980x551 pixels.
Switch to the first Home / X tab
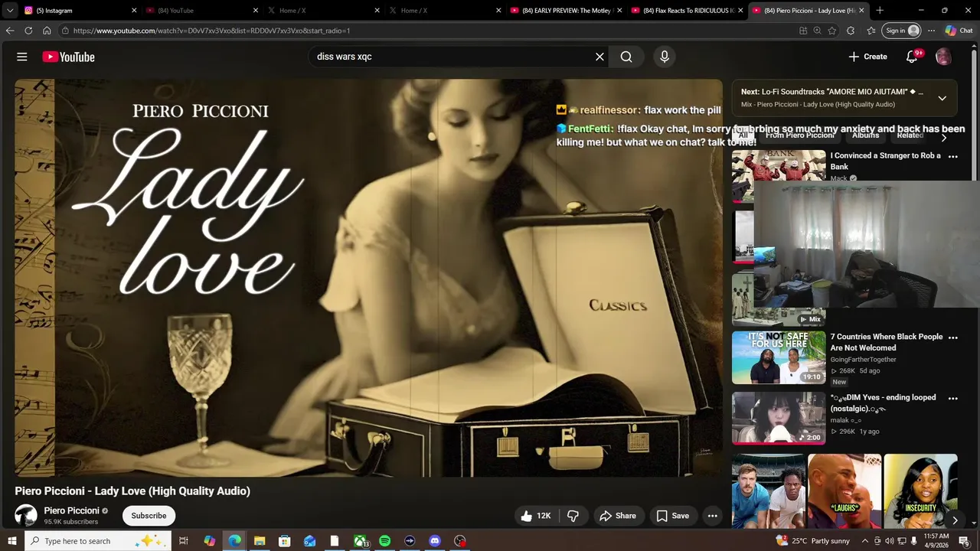coord(322,11)
